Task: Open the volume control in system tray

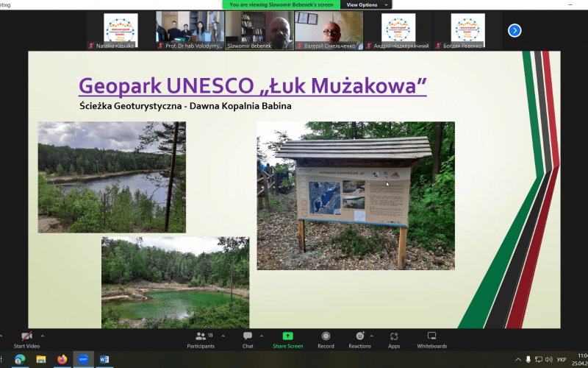Action: coord(549,360)
